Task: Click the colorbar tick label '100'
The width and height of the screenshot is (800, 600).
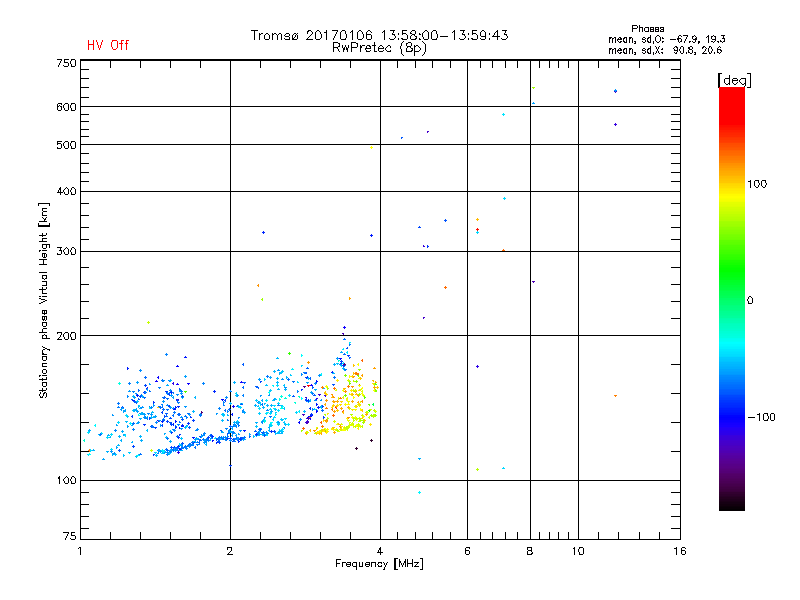Action: click(757, 184)
